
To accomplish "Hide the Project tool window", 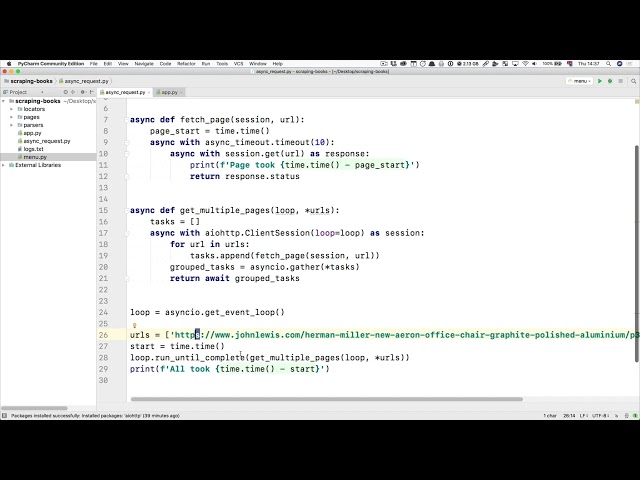I will click(91, 92).
